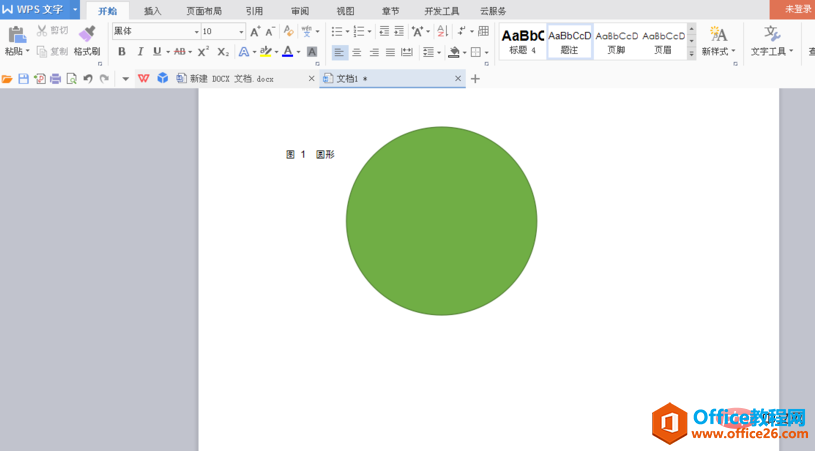Click the superscript X² icon
815x451 pixels.
pos(203,52)
